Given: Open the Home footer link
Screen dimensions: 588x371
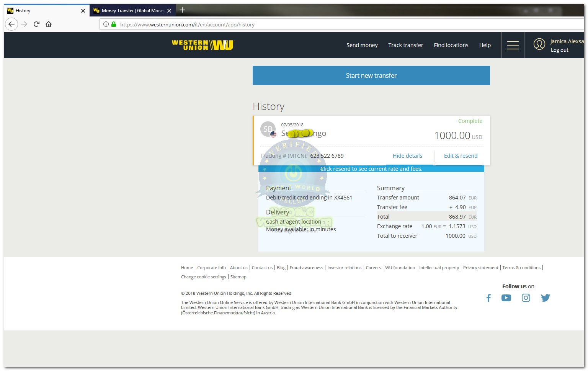Looking at the screenshot, I should 187,268.
